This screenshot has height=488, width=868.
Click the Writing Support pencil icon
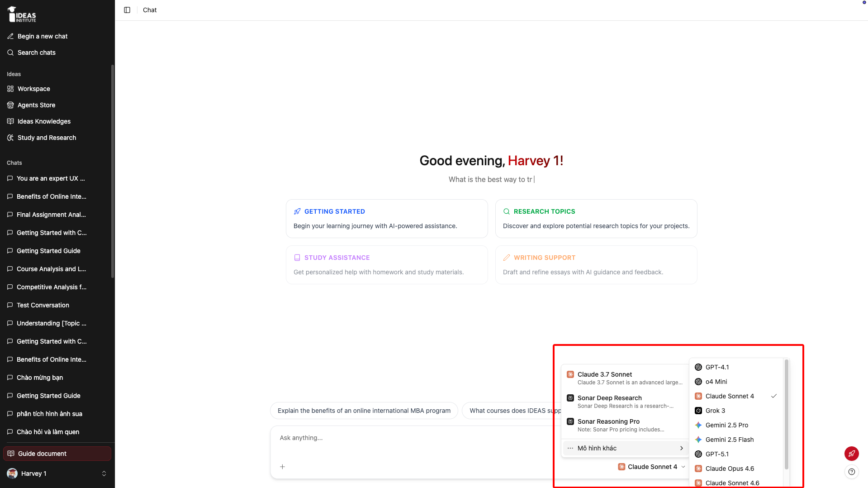tap(507, 258)
